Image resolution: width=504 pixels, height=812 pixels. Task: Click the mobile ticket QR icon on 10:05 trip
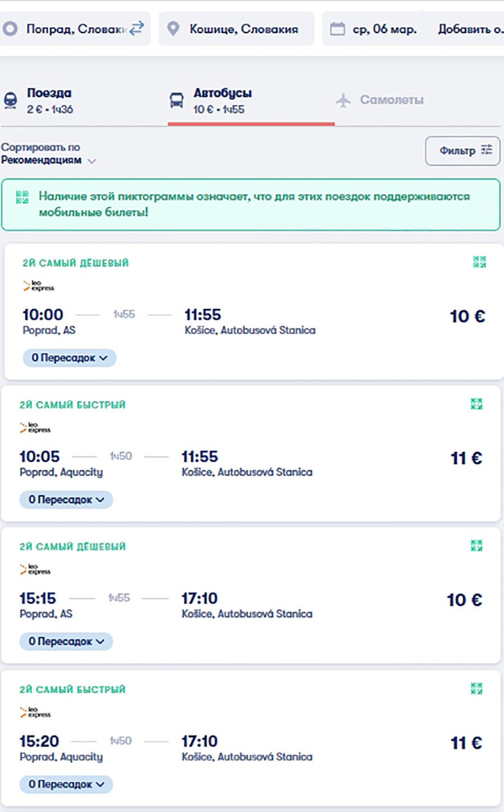coord(476,404)
